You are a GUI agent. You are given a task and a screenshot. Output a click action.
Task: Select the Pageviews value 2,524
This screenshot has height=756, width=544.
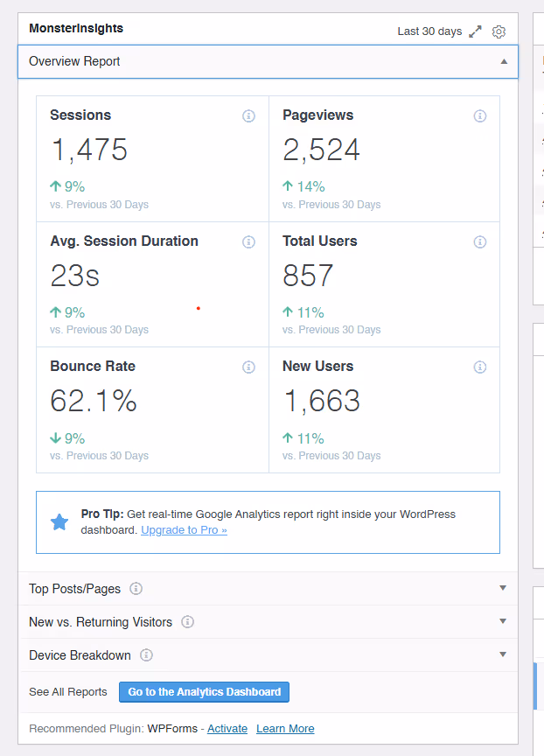pos(321,150)
